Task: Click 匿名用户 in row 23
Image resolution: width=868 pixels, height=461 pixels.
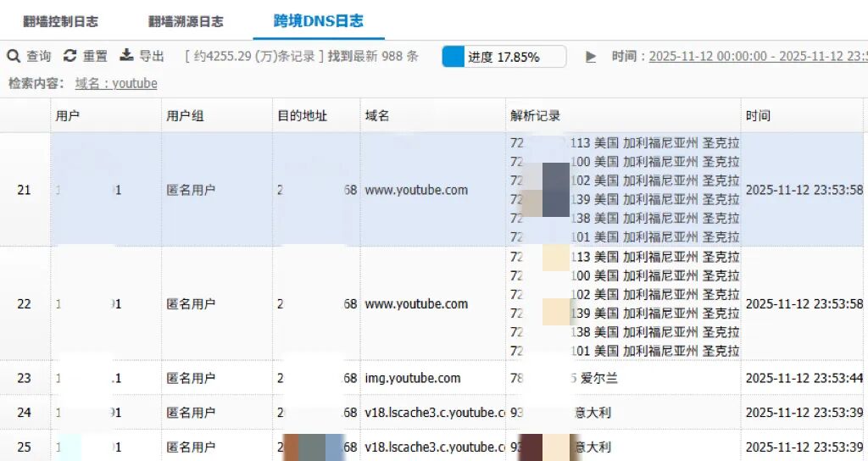Action: (191, 378)
